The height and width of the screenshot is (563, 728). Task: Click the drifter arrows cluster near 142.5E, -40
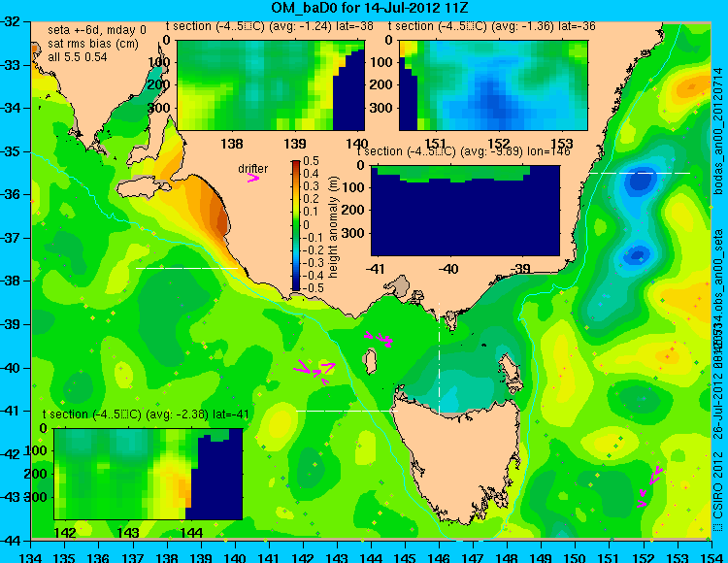click(314, 370)
